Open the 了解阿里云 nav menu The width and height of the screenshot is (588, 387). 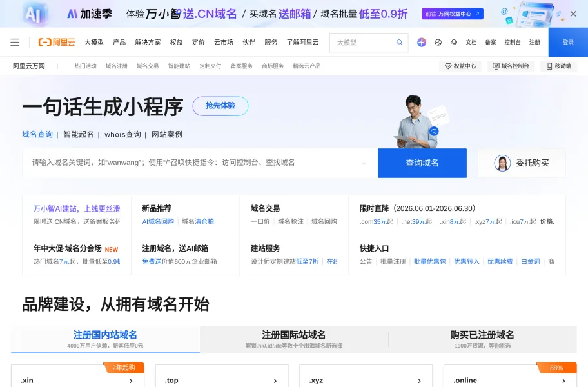click(302, 43)
